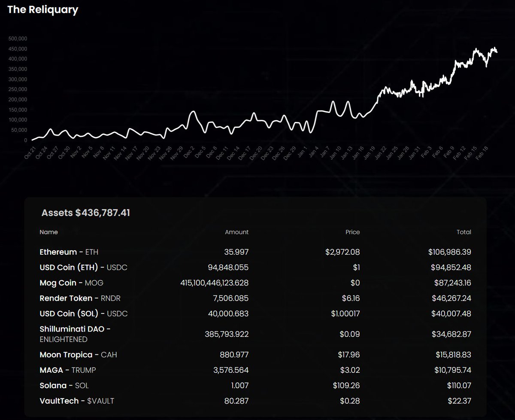Click the amount 385,793.922
The width and height of the screenshot is (515, 420).
[227, 334]
